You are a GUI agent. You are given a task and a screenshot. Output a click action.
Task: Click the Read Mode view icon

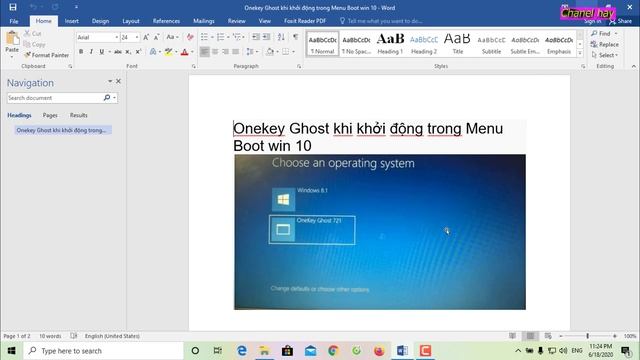tap(512, 336)
